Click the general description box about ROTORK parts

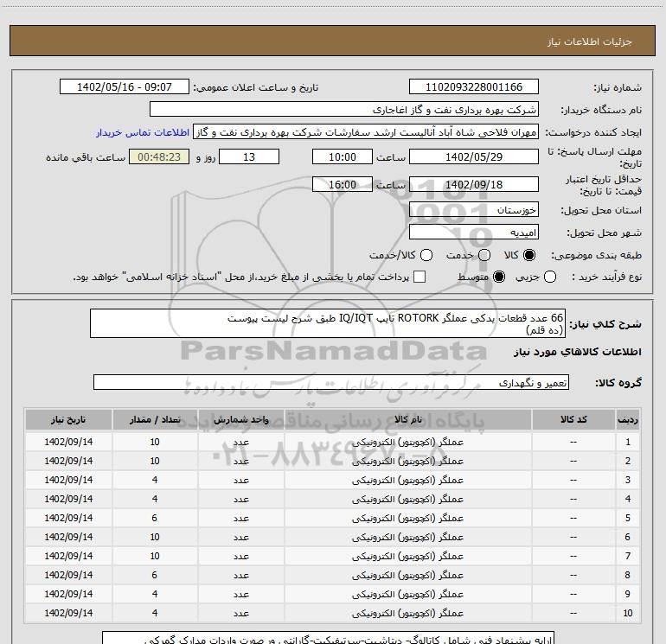pyautogui.click(x=328, y=323)
